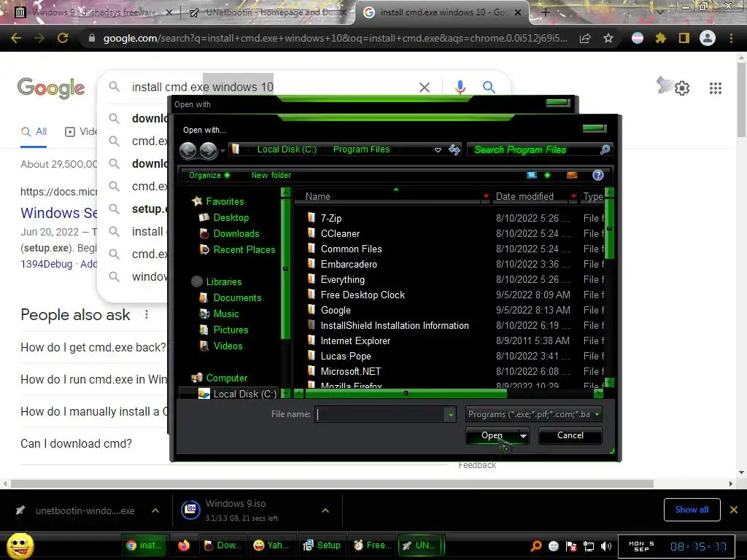This screenshot has height=560, width=747.
Task: Bookmark this page with the star
Action: pos(608,38)
